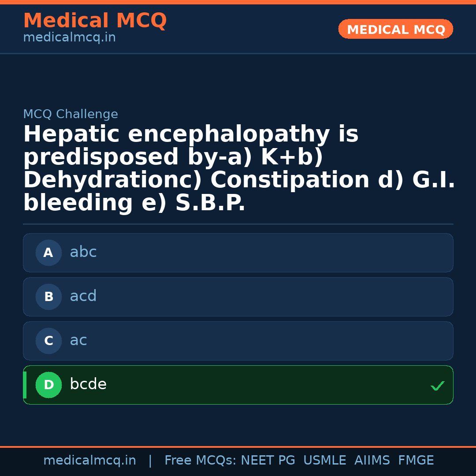
Task: Click the orange Medical MCQ header title
Action: coord(95,21)
